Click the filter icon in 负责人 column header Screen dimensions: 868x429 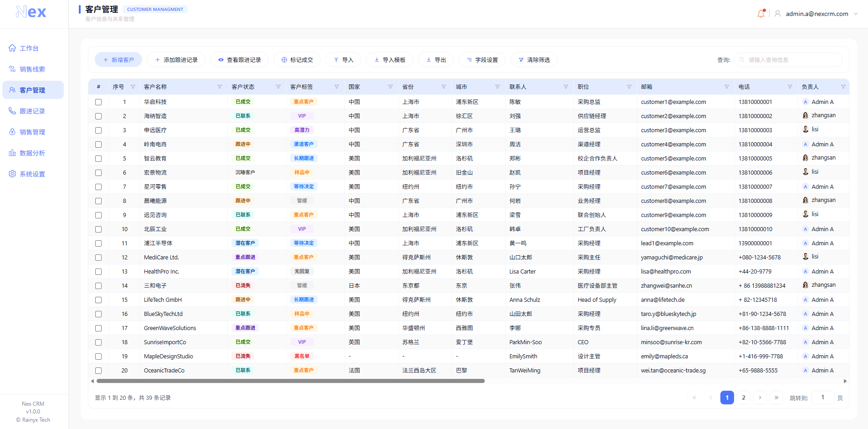point(843,87)
